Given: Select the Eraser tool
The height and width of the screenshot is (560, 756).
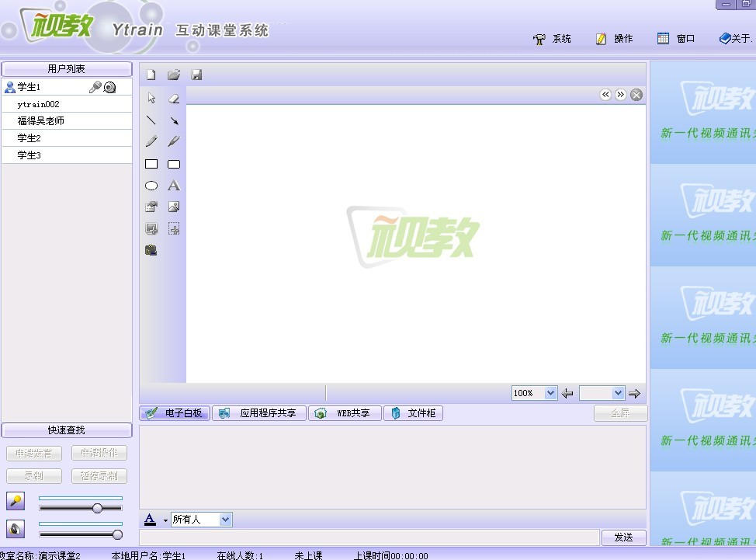Looking at the screenshot, I should click(x=174, y=99).
